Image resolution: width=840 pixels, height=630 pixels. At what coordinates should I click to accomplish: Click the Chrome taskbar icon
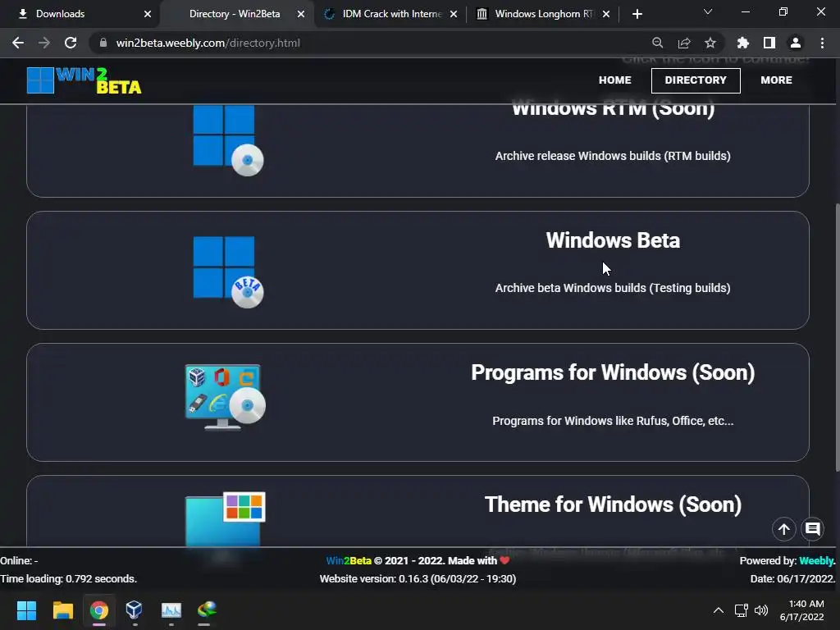click(99, 610)
